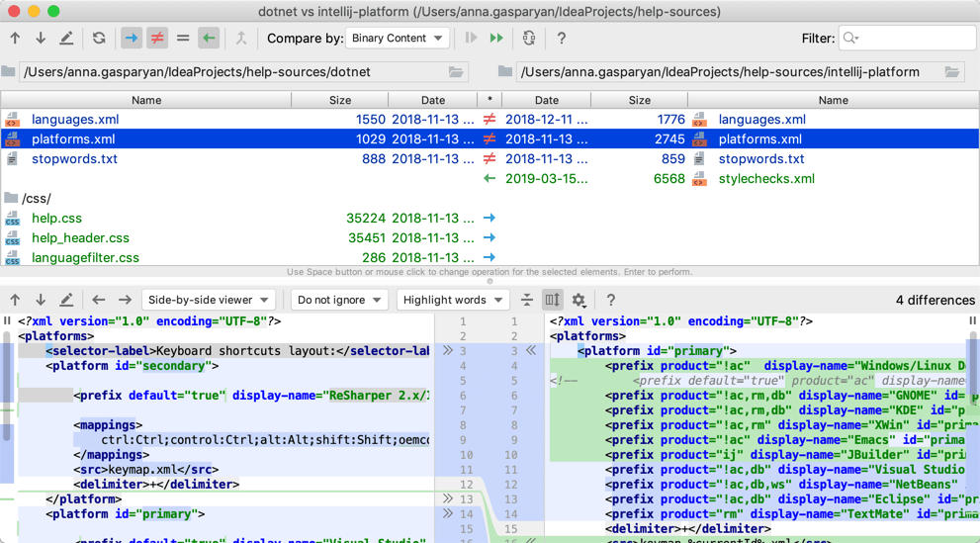Viewport: 980px width, 543px height.
Task: Open the Highlight words dropdown
Action: tap(453, 300)
